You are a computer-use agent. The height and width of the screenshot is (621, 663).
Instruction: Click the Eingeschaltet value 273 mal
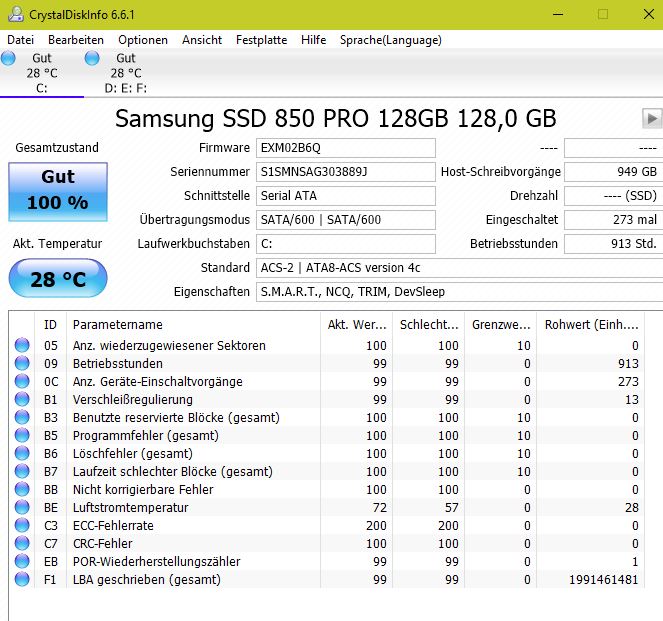tap(613, 220)
